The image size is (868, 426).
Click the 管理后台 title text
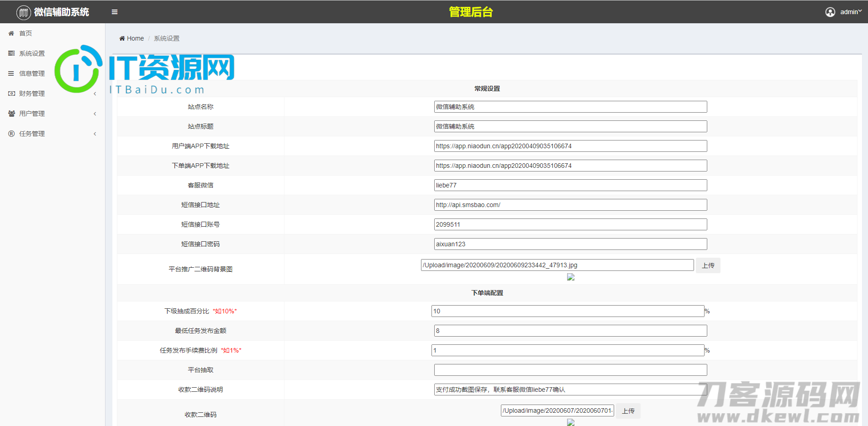pos(471,12)
